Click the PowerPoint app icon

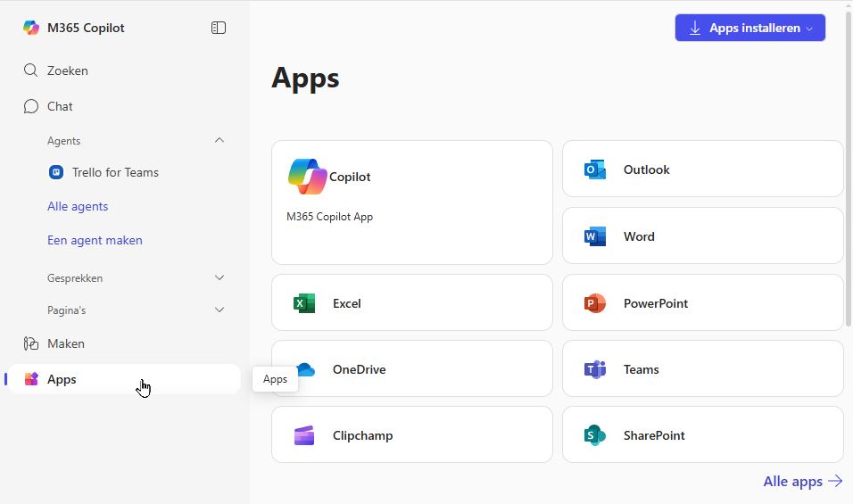[x=594, y=303]
